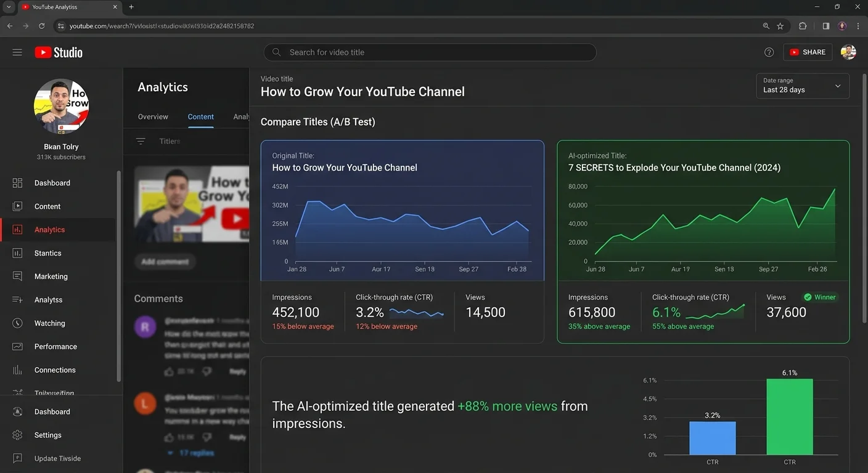Click the Marketing icon in the sidebar
The image size is (868, 473).
(x=17, y=277)
